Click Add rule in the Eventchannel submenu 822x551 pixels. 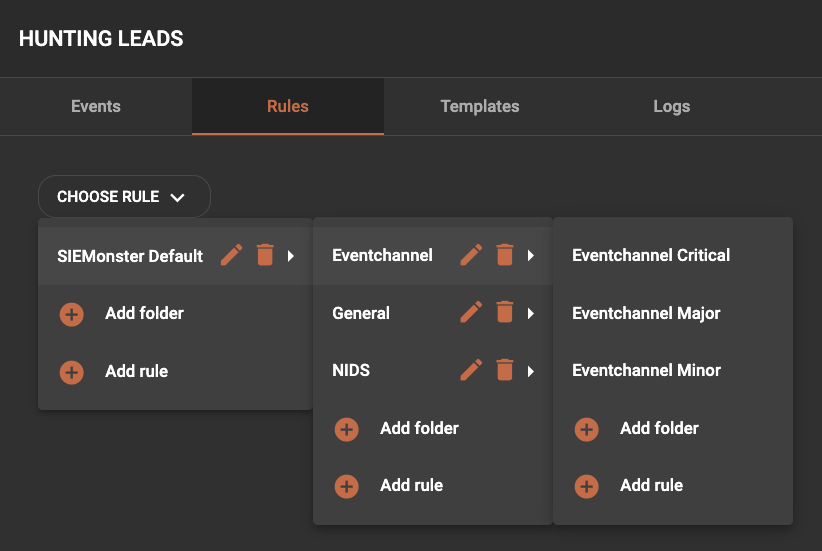pos(650,486)
